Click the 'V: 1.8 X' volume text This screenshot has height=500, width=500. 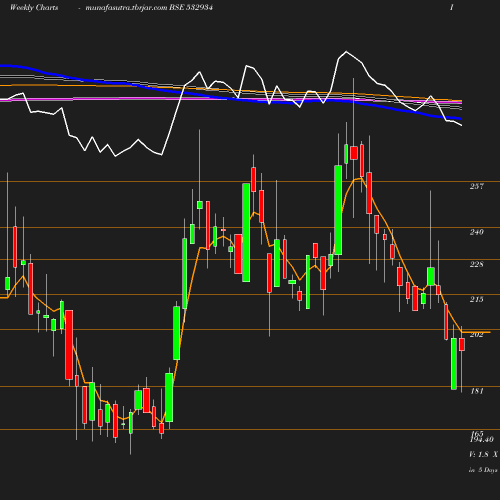point(484,454)
